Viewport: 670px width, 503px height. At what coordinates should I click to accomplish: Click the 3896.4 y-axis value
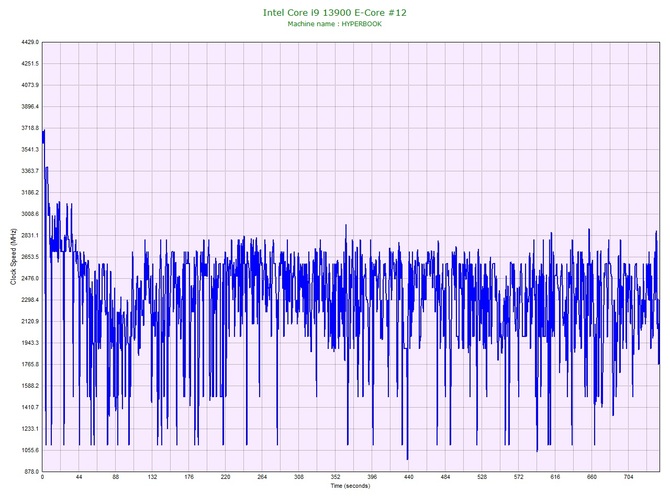click(x=30, y=106)
